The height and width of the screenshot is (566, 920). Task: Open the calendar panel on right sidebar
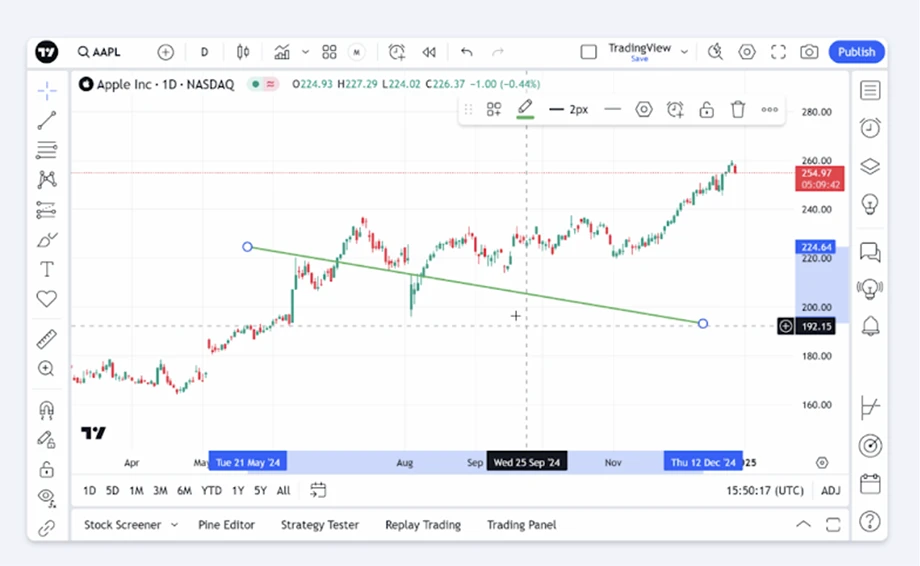tap(870, 484)
